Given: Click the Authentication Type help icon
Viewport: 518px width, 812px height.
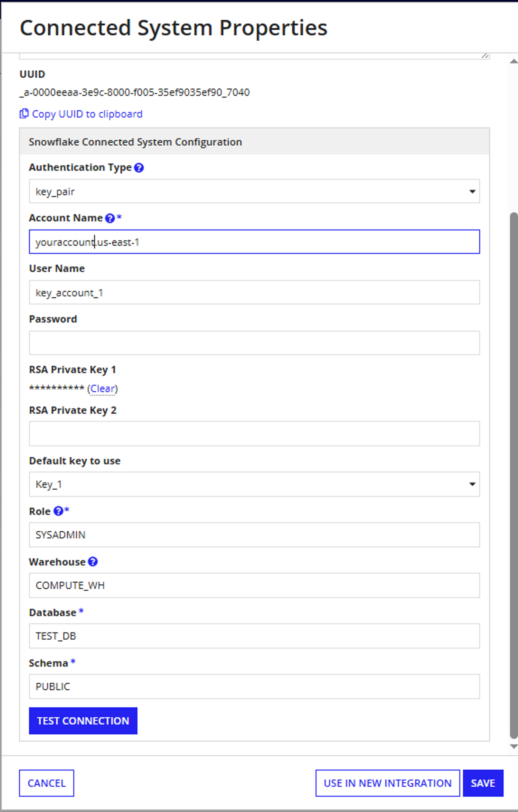Looking at the screenshot, I should tap(139, 168).
